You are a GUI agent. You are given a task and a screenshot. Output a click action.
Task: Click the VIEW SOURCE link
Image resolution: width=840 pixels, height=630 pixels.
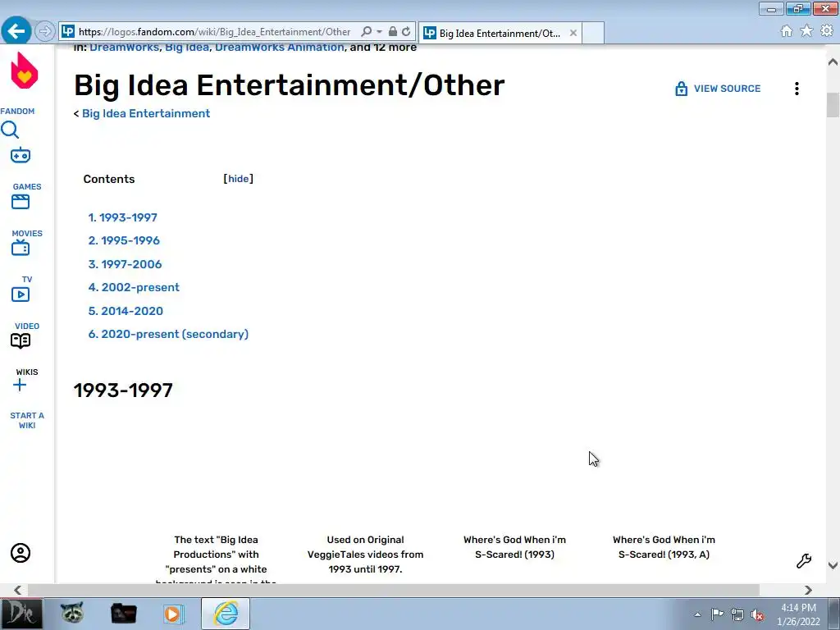point(727,89)
